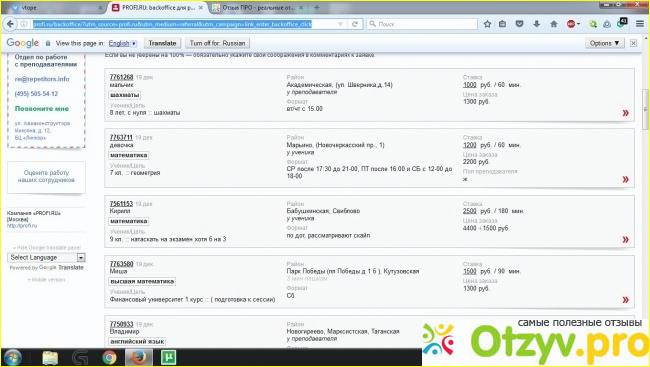The height and width of the screenshot is (367, 650).
Task: Click the Translate button
Action: pos(162,43)
